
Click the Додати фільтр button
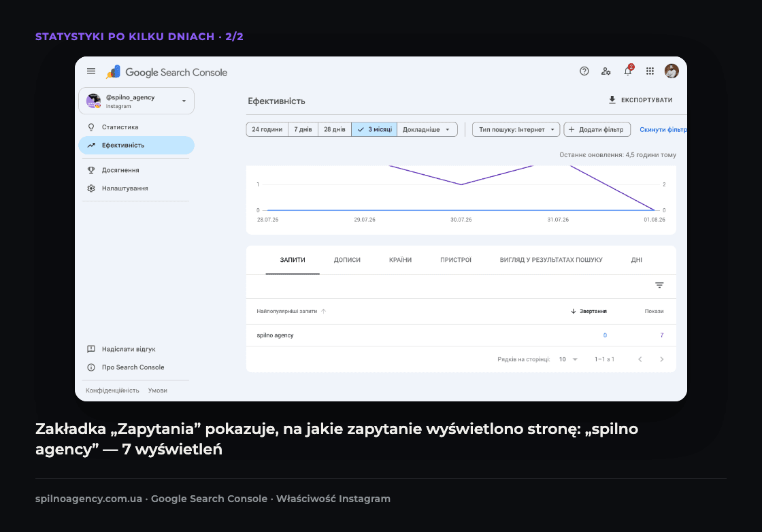tap(597, 130)
